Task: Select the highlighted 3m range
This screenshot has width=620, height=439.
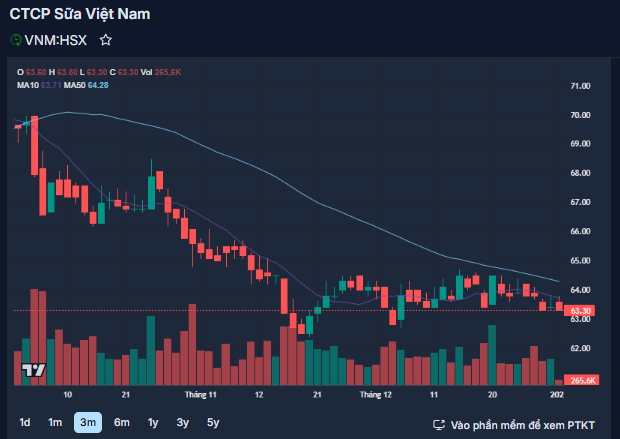Action: pyautogui.click(x=88, y=422)
